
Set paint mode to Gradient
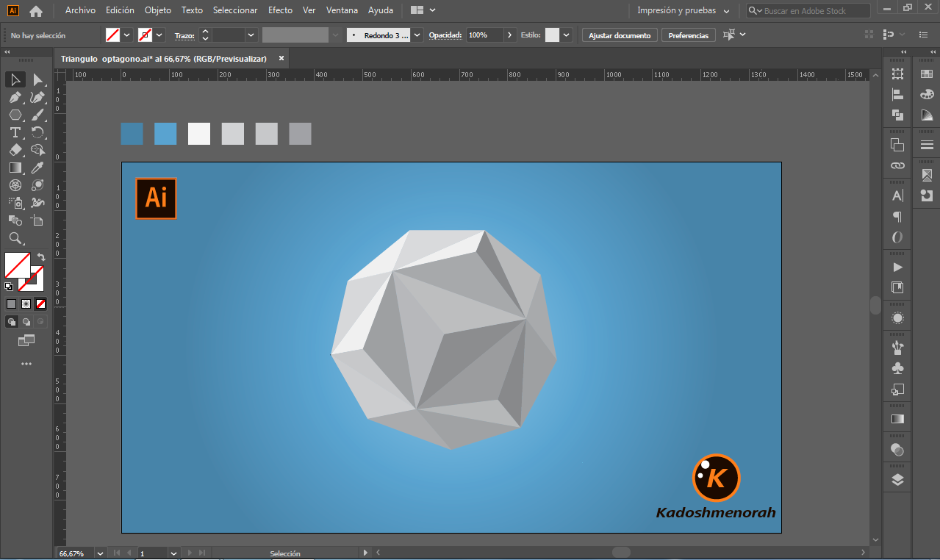click(26, 304)
